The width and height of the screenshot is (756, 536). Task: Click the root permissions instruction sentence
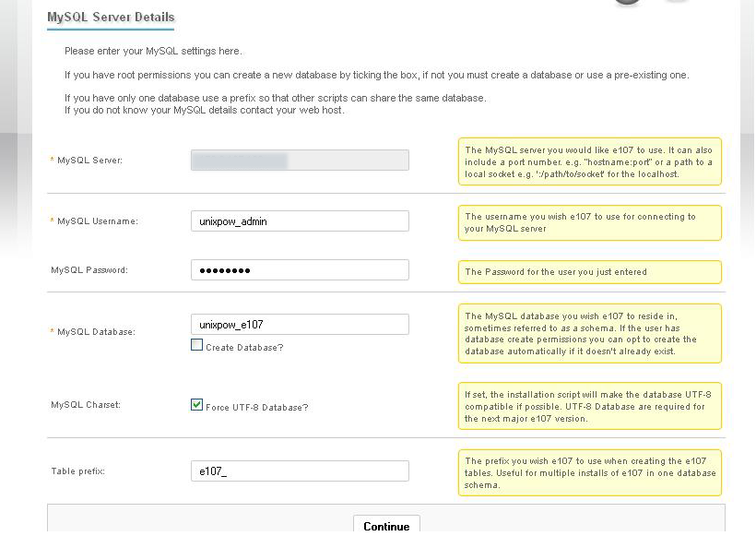coord(377,76)
